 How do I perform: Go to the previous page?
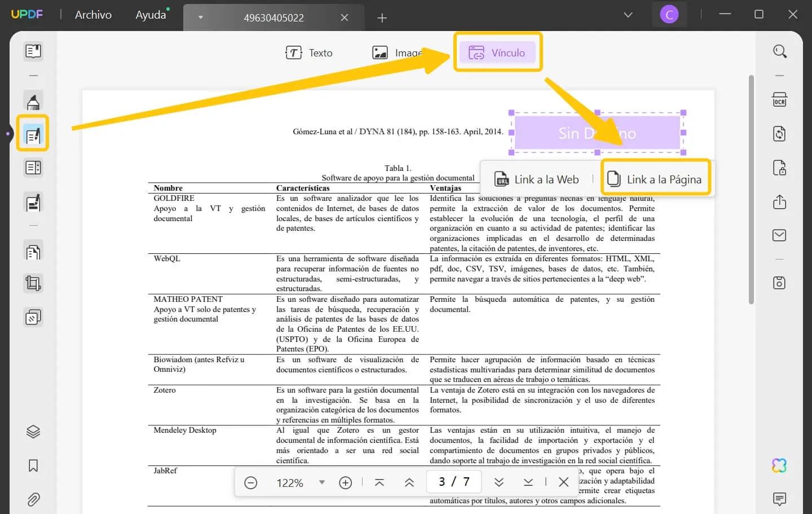(409, 482)
